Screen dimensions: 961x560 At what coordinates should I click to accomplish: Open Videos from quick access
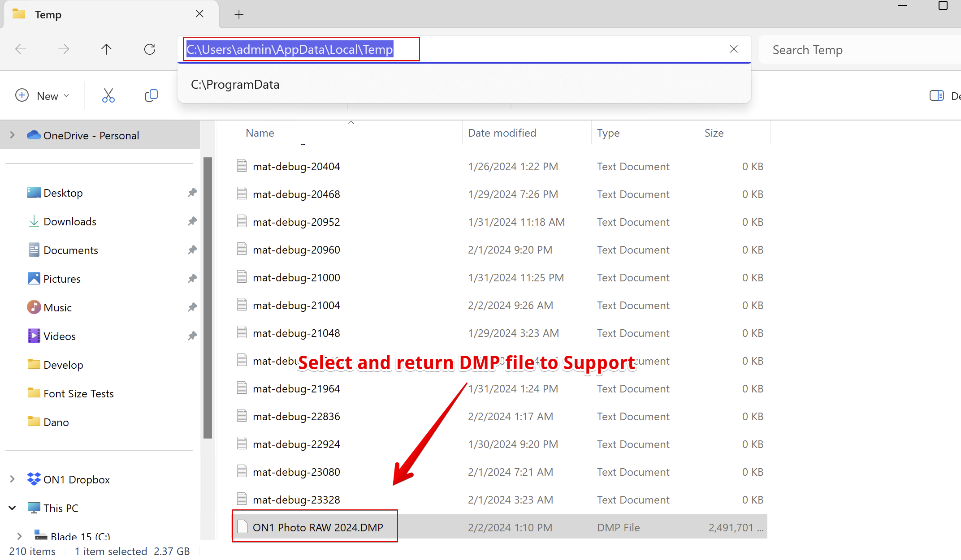(x=59, y=336)
